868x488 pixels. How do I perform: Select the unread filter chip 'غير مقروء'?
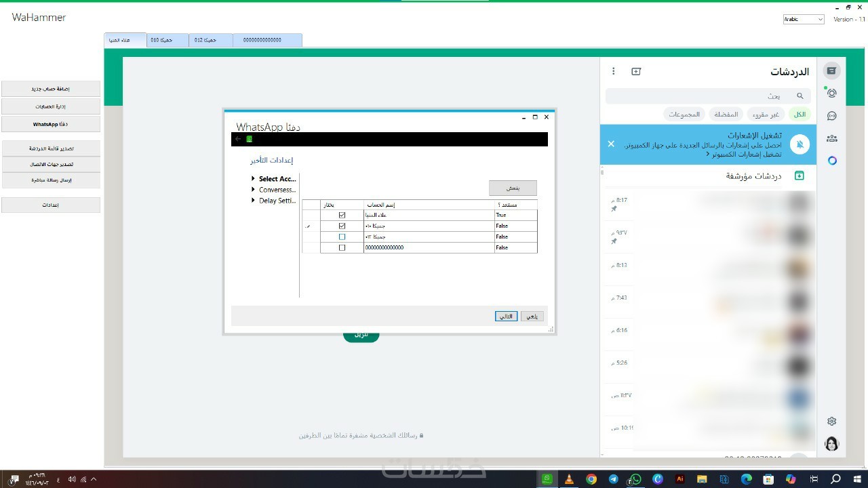click(766, 115)
